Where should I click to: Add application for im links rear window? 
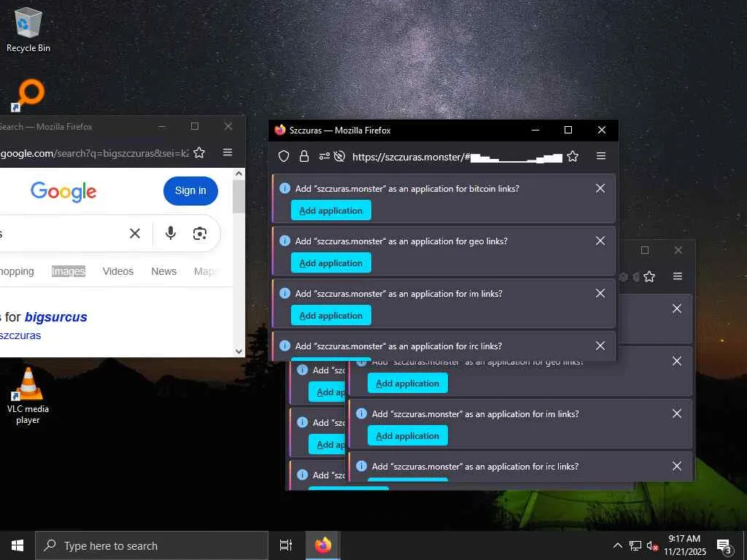click(x=408, y=436)
